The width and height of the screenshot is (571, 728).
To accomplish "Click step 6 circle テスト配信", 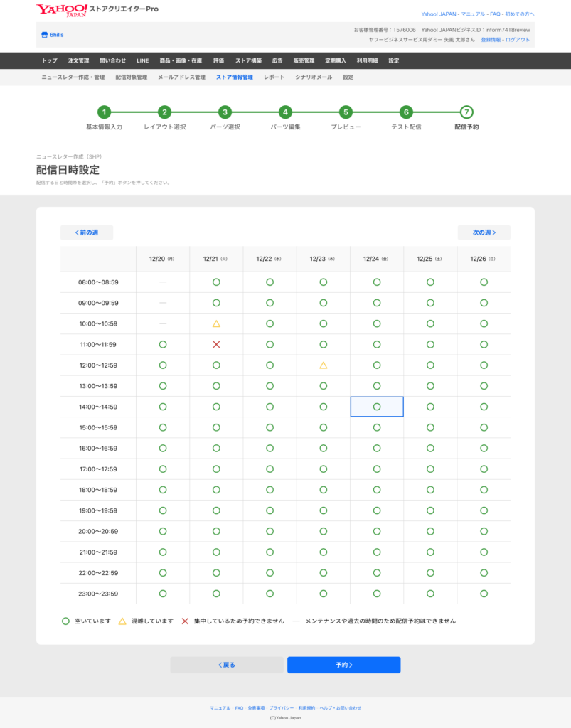I will click(406, 112).
